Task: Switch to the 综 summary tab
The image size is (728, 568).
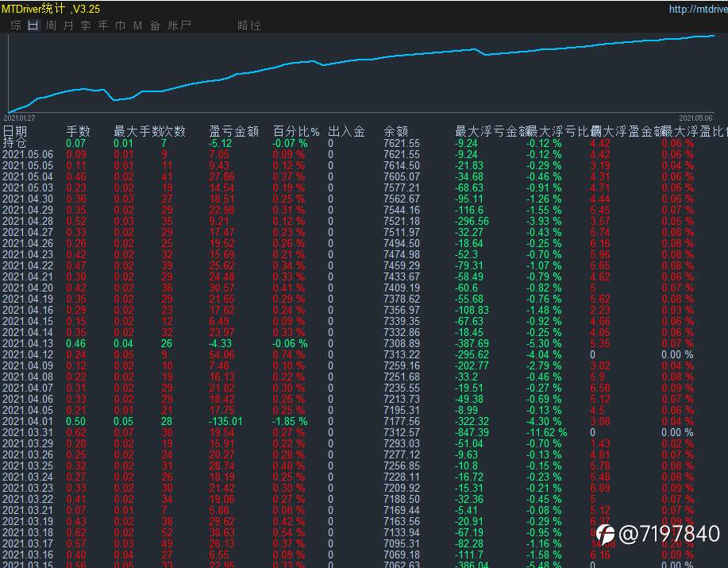Action: (x=16, y=25)
